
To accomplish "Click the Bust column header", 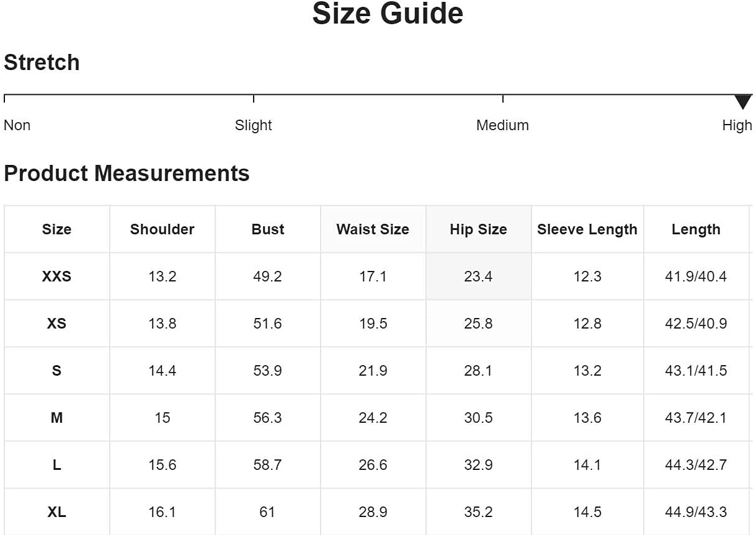I will (x=267, y=229).
